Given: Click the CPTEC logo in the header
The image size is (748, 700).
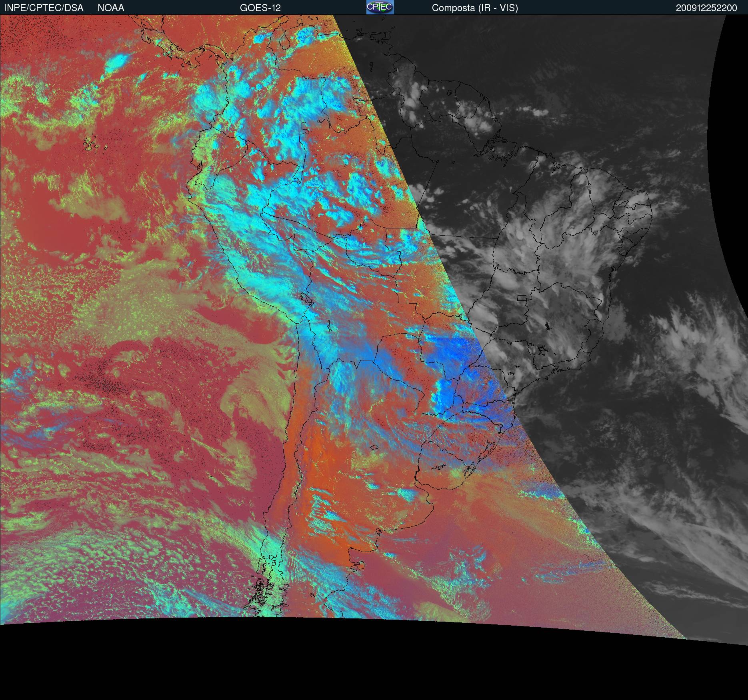Looking at the screenshot, I should click(380, 7).
